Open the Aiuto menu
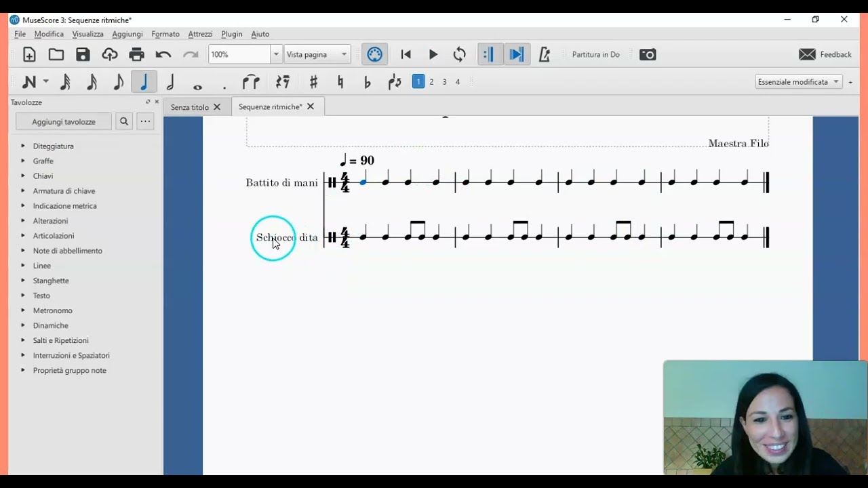 [x=260, y=34]
